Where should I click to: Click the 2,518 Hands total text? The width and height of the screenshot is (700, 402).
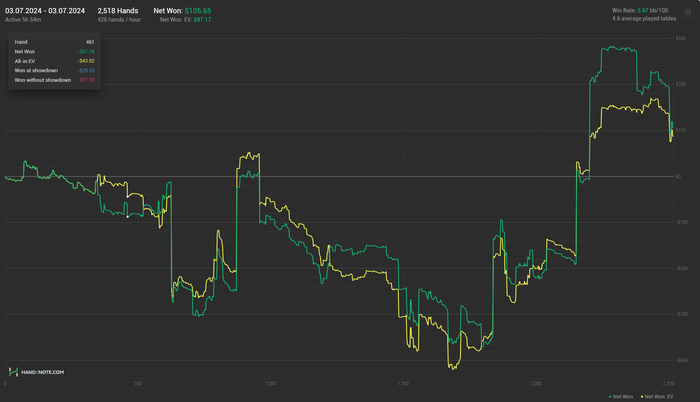point(118,11)
